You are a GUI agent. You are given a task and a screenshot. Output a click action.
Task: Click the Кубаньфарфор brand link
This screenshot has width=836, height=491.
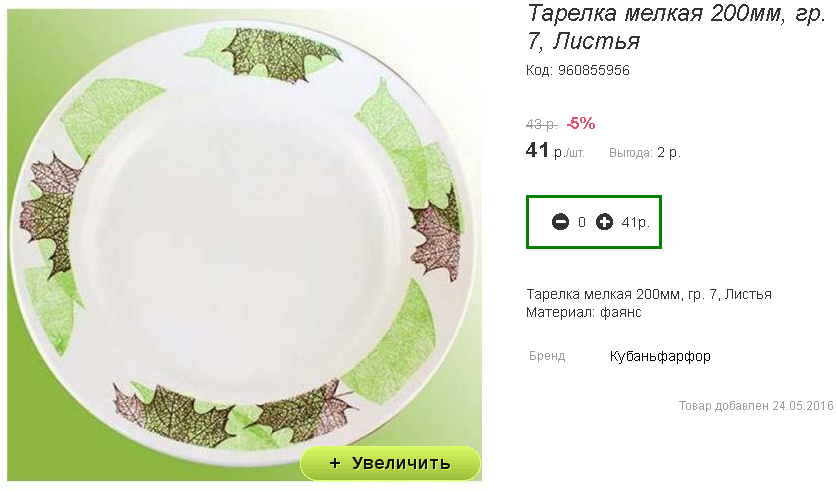[x=660, y=356]
